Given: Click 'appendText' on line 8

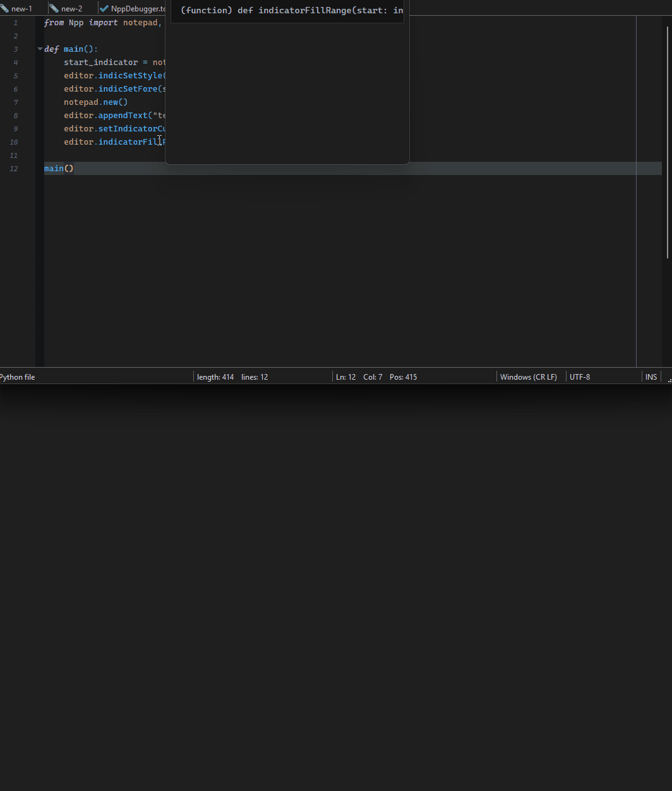Looking at the screenshot, I should point(123,116).
